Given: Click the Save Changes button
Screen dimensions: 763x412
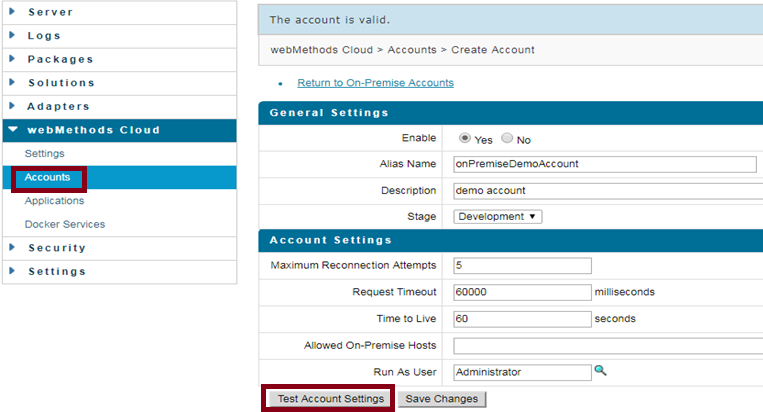Looking at the screenshot, I should (x=442, y=399).
